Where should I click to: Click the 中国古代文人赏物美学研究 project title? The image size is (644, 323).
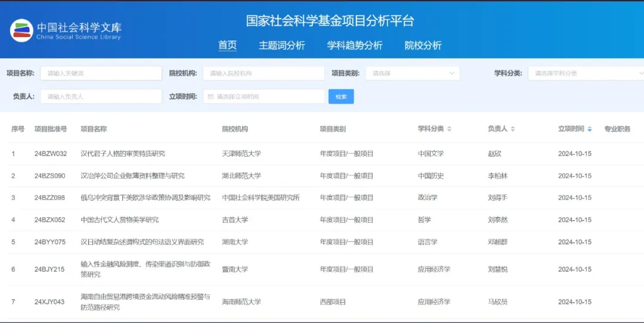[x=119, y=220]
